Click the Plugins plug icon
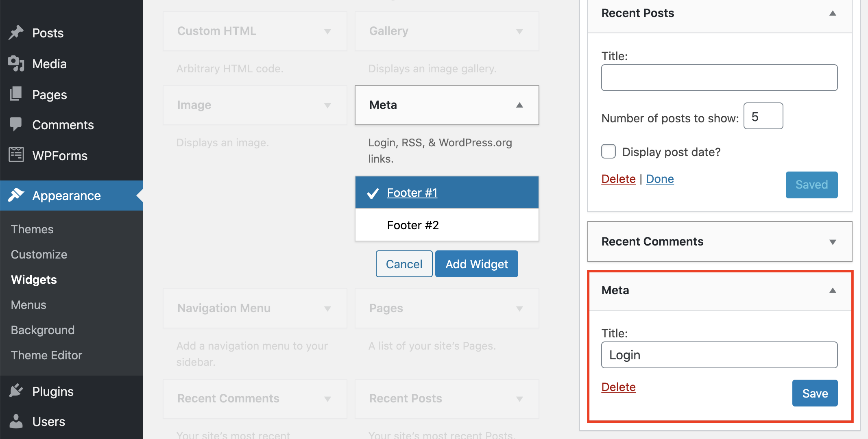 (16, 391)
